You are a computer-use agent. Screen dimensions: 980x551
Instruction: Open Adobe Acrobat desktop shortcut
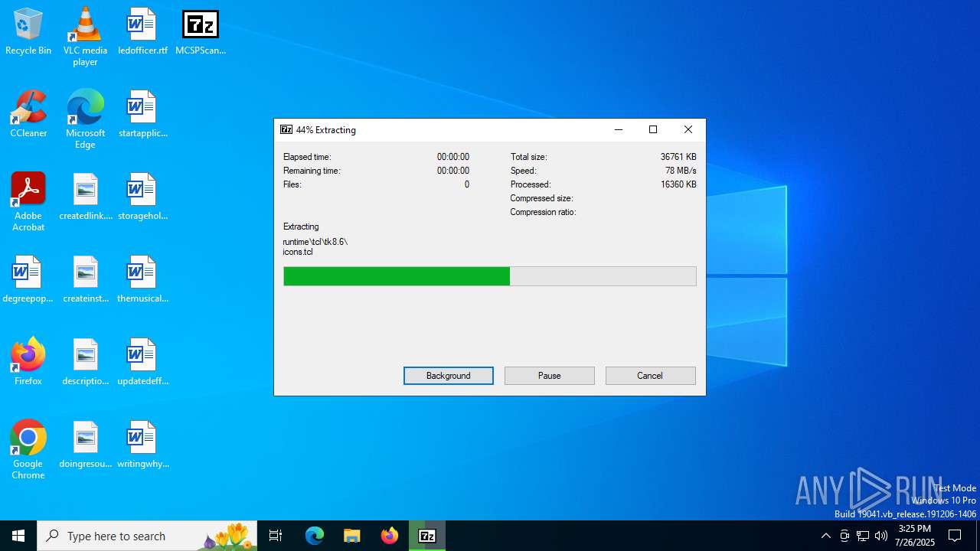coord(28,201)
